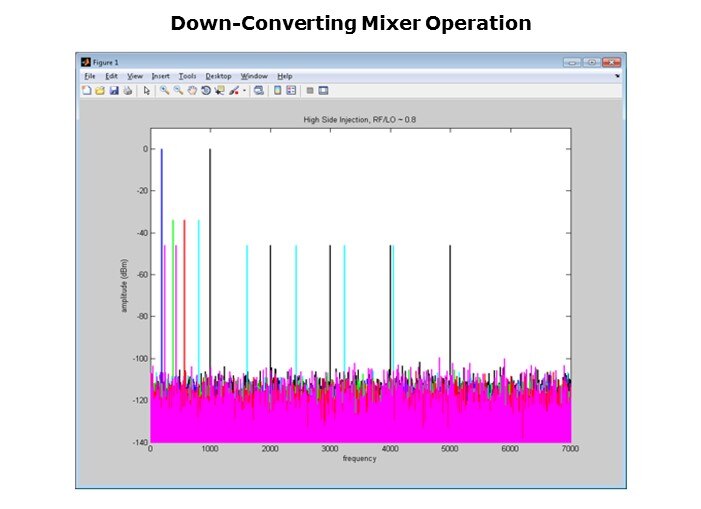This screenshot has width=701, height=509.
Task: Click the Show Plot Tools button
Action: pos(324,90)
